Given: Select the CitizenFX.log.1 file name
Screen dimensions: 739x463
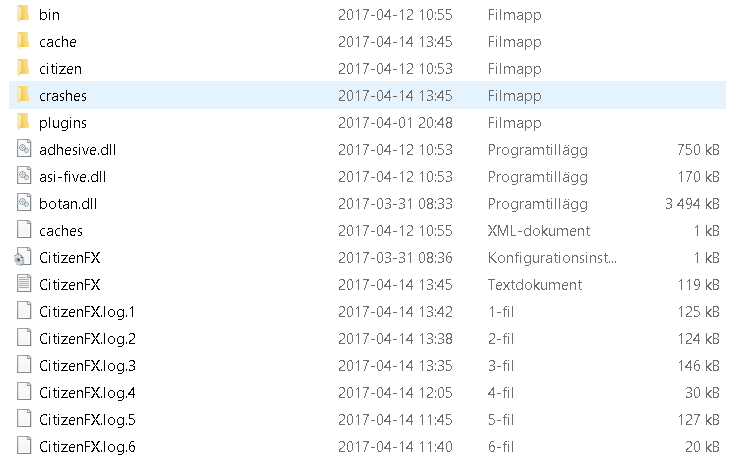Looking at the screenshot, I should [x=87, y=312].
